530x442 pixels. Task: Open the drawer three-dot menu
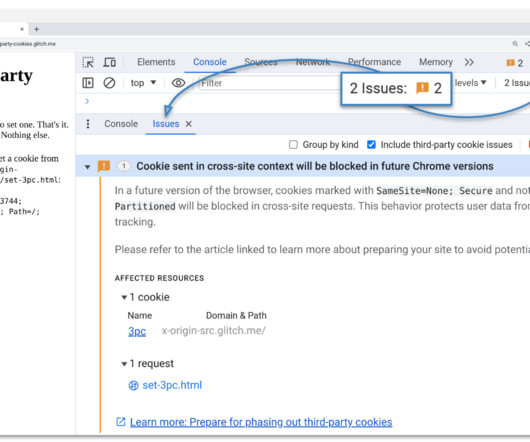tap(88, 124)
